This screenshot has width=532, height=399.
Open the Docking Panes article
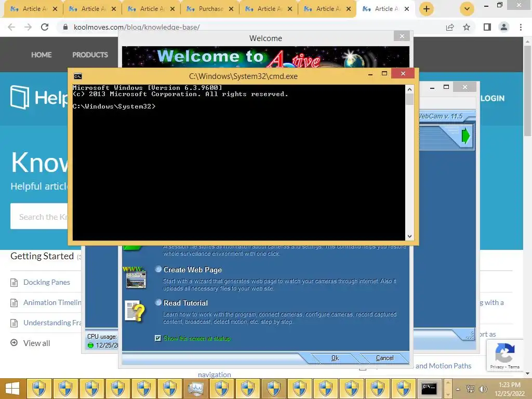[46, 282]
